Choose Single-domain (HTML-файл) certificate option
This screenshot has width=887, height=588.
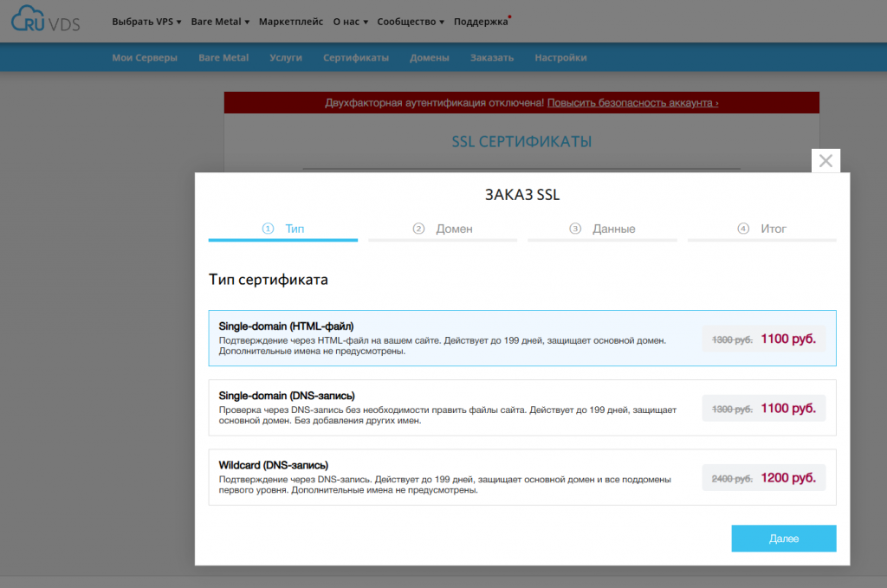[x=522, y=338]
